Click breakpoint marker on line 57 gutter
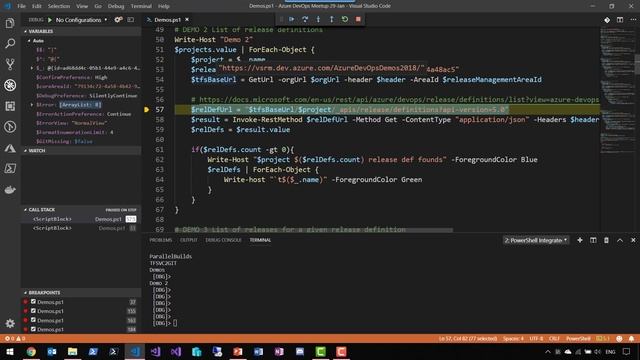Viewport: 640px width, 360px height. pos(147,109)
